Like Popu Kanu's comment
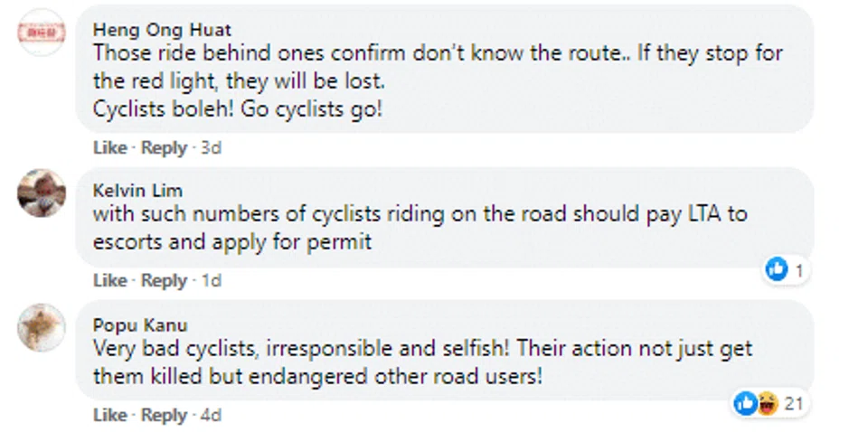The width and height of the screenshot is (868, 432). click(109, 416)
